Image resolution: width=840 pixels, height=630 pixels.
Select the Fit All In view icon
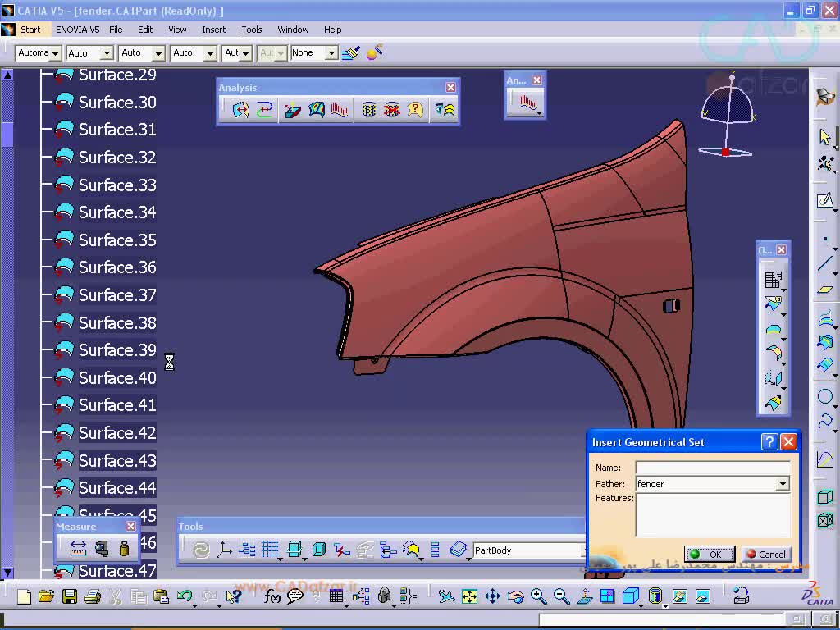(x=469, y=597)
